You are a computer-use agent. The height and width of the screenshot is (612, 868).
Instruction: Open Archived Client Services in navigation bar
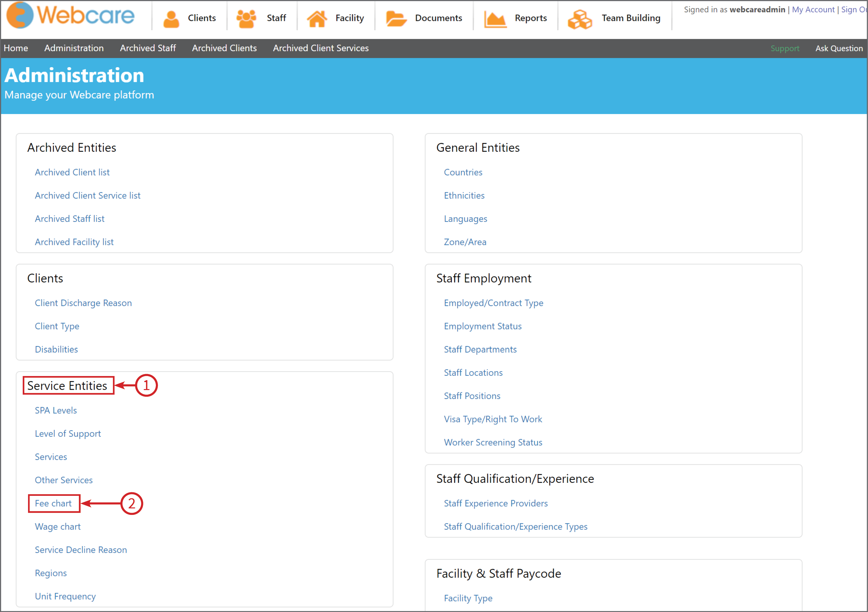[x=321, y=48]
